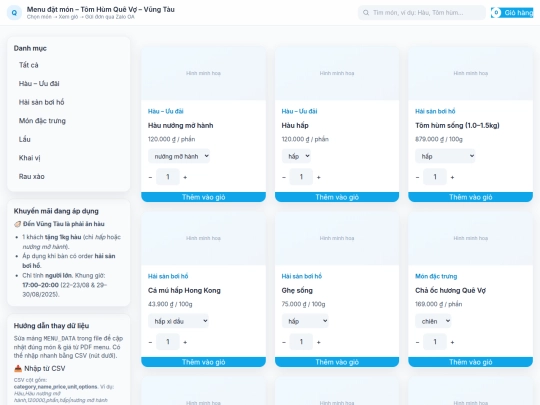540x405 pixels.
Task: Click the Khuyến mãi đang áp dụng heading
Action: (56, 211)
